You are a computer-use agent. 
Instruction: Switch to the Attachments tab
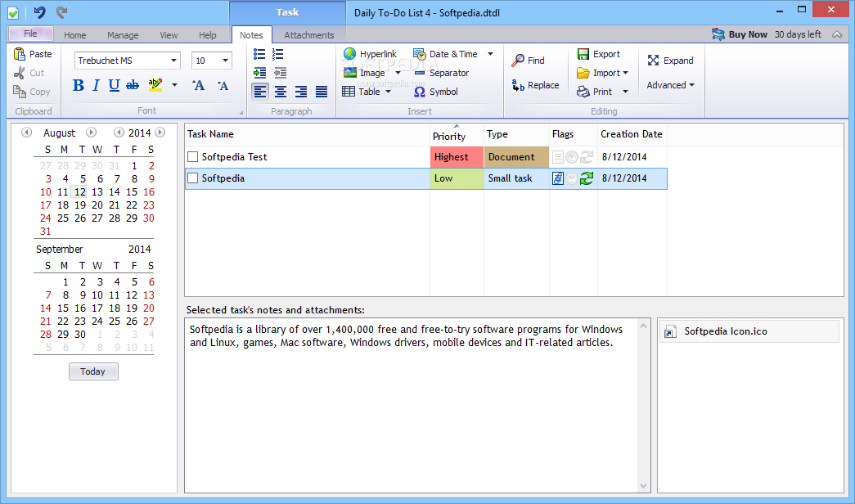[308, 35]
